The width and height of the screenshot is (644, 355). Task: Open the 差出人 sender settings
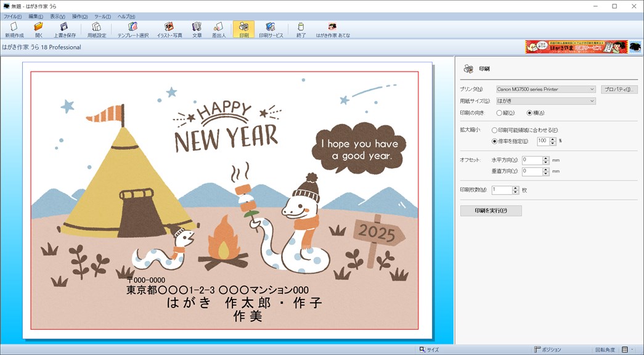coord(219,30)
